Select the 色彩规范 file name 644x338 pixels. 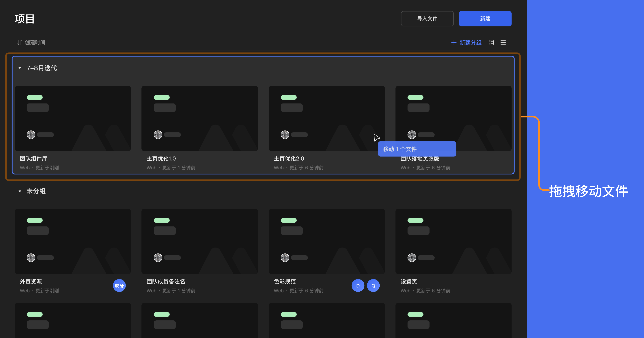pyautogui.click(x=285, y=281)
